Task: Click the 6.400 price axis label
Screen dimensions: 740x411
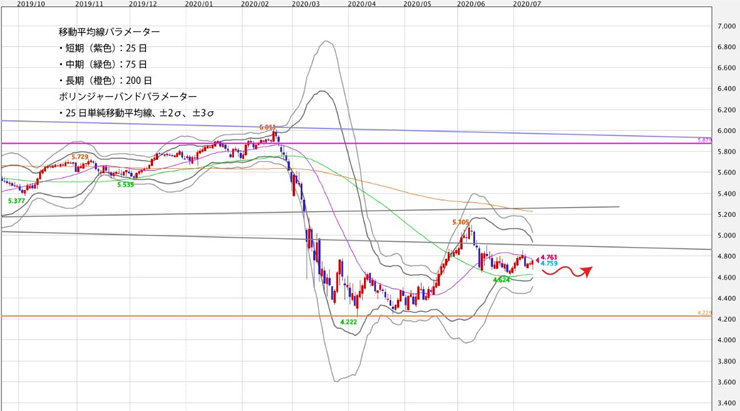Action: coord(727,89)
